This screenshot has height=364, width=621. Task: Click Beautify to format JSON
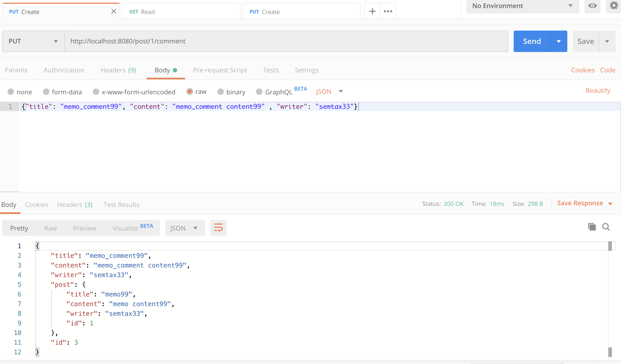pyautogui.click(x=598, y=91)
